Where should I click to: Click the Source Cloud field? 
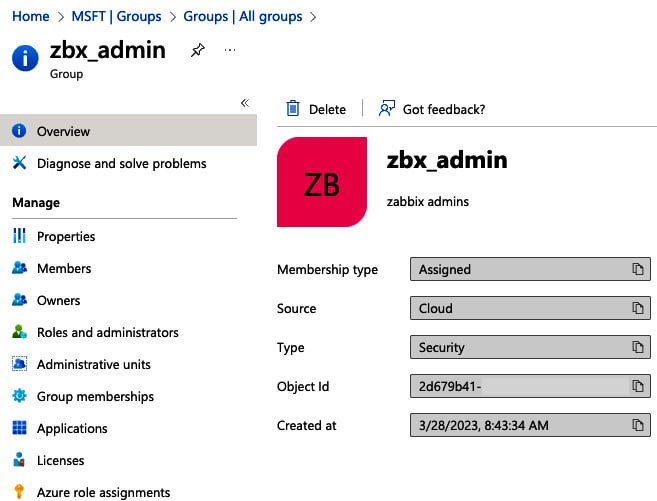pos(530,308)
